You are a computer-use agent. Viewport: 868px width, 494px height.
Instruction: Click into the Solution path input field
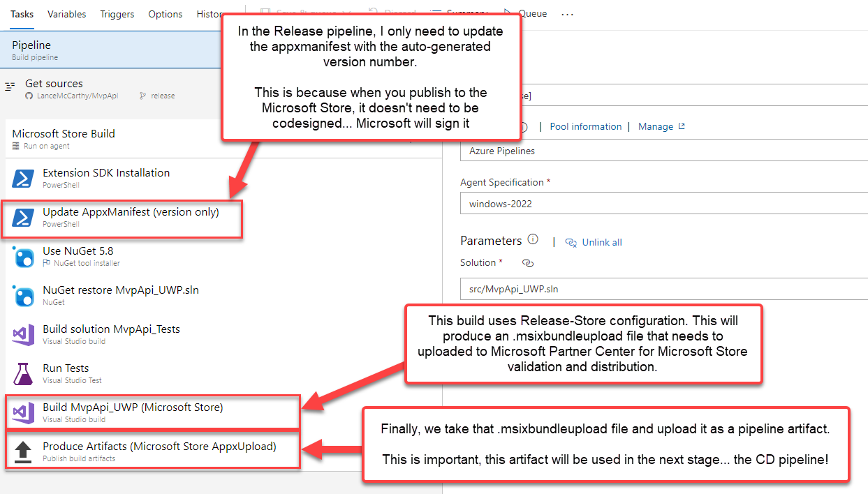(x=663, y=289)
